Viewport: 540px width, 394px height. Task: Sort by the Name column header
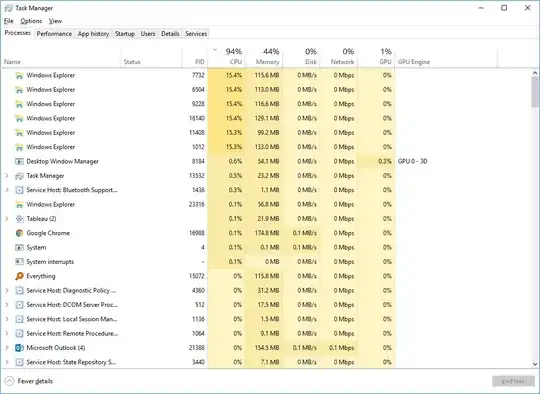(x=61, y=57)
